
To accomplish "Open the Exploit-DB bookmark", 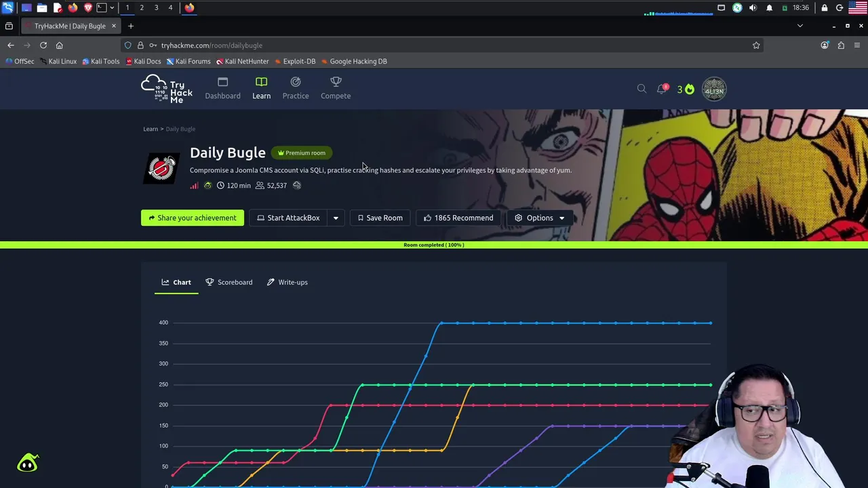I will pyautogui.click(x=295, y=61).
